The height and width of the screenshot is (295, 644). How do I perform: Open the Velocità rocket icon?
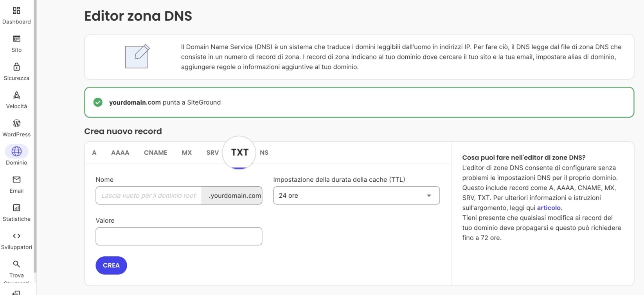(16, 95)
